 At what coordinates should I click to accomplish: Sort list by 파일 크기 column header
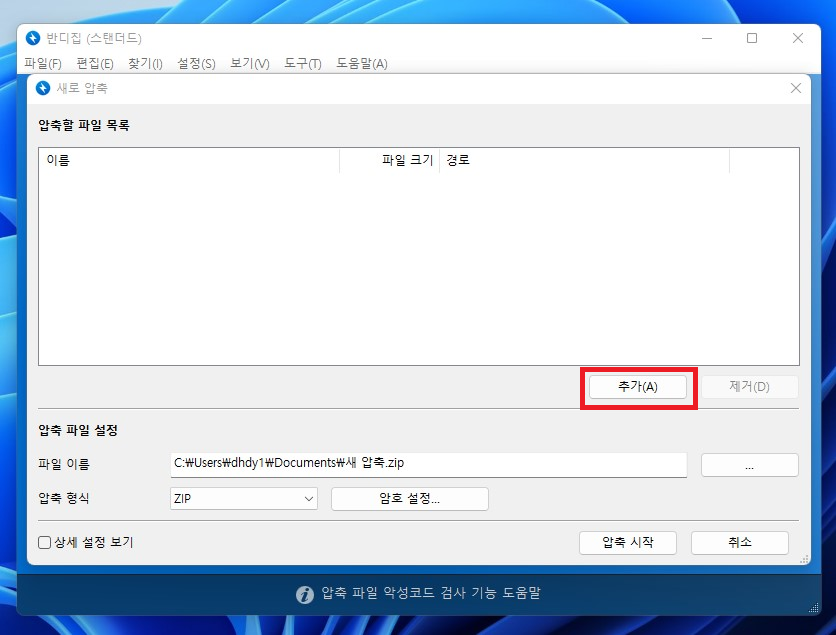[x=389, y=160]
